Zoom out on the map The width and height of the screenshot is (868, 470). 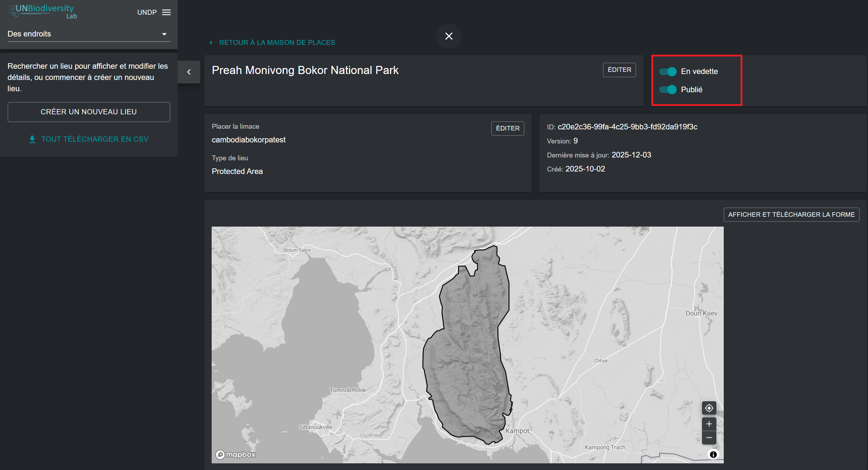[x=709, y=438]
